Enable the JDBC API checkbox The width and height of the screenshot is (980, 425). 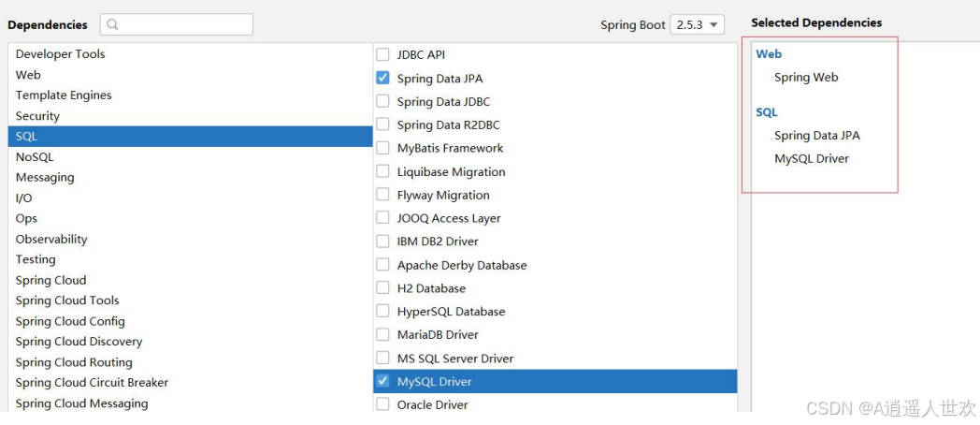382,54
